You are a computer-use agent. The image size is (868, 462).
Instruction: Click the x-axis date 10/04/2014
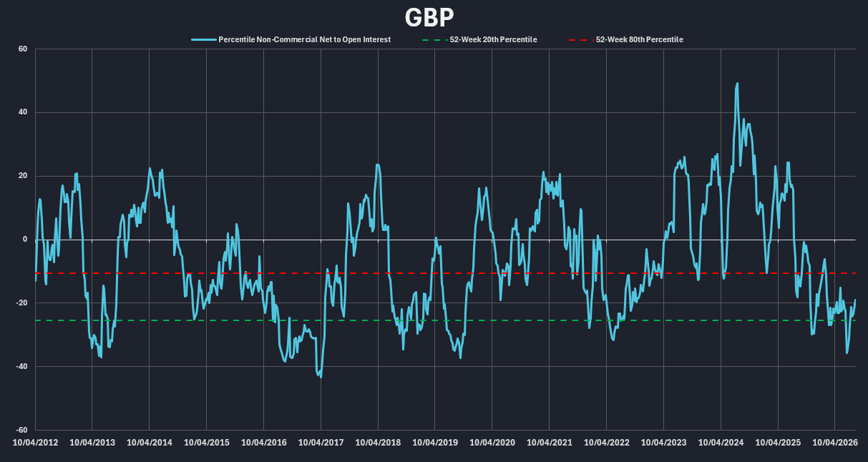150,443
